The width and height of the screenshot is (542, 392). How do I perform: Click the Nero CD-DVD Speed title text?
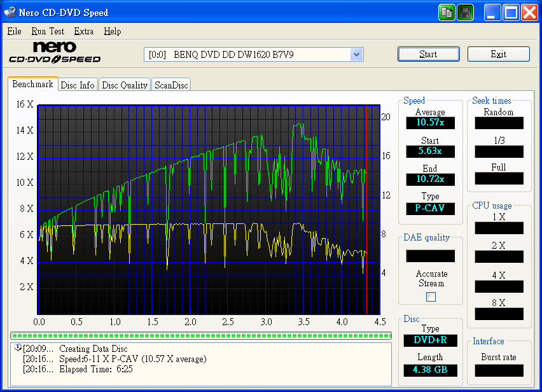(x=64, y=13)
